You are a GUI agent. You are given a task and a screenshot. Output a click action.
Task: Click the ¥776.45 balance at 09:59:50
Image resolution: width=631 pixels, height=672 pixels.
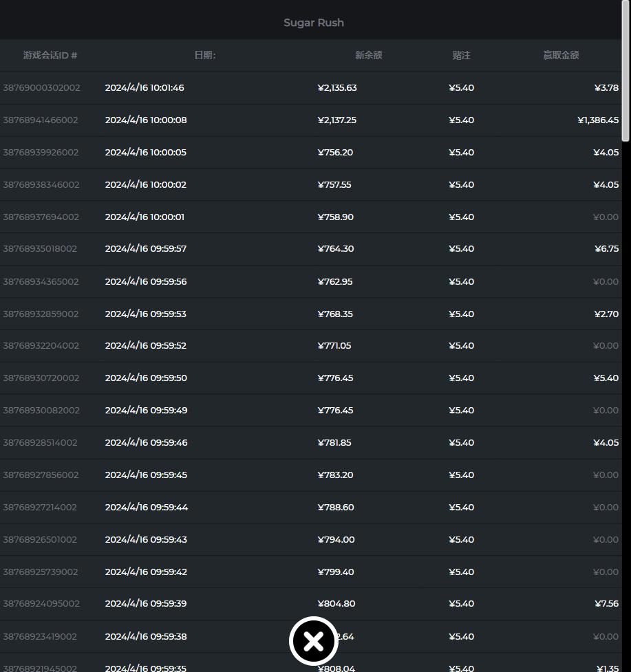[335, 378]
